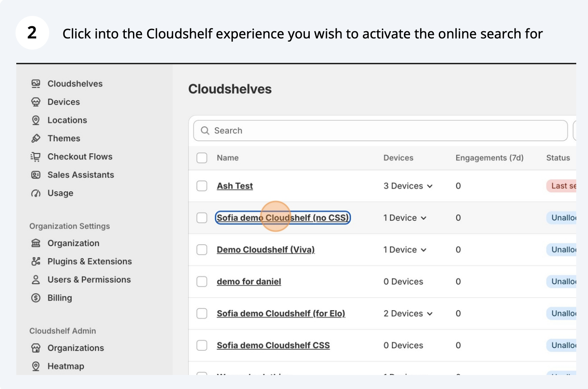
Task: Click the Plugins & Extensions icon
Action: (x=36, y=261)
